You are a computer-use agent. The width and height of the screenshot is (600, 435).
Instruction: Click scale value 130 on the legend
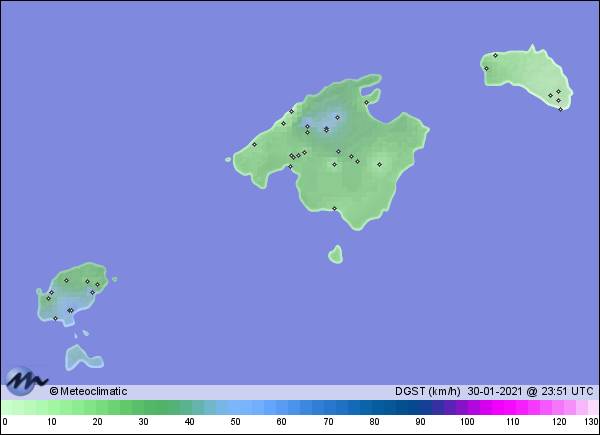591,422
